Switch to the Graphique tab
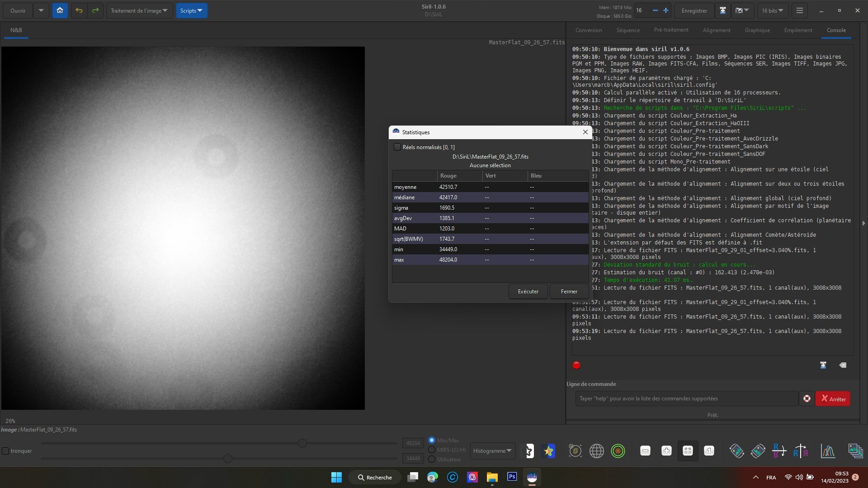Screen dimensions: 868x488 tap(757, 30)
